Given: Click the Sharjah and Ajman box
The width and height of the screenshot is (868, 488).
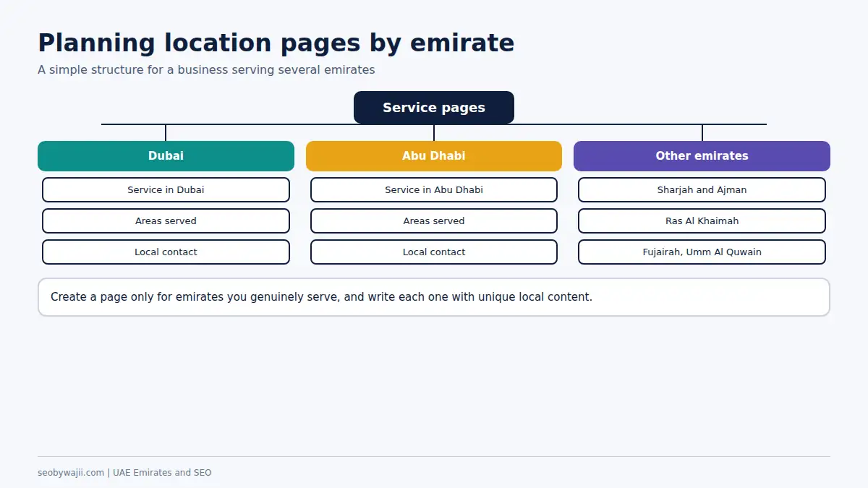Looking at the screenshot, I should pyautogui.click(x=702, y=190).
